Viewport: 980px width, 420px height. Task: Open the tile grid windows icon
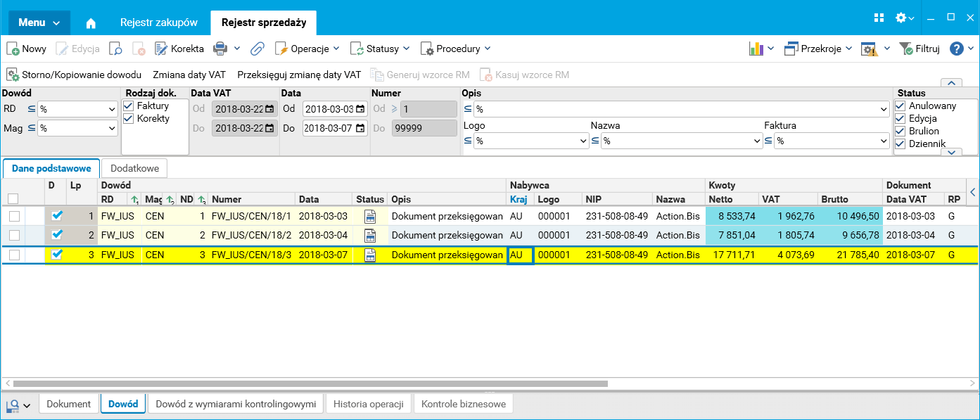(879, 18)
